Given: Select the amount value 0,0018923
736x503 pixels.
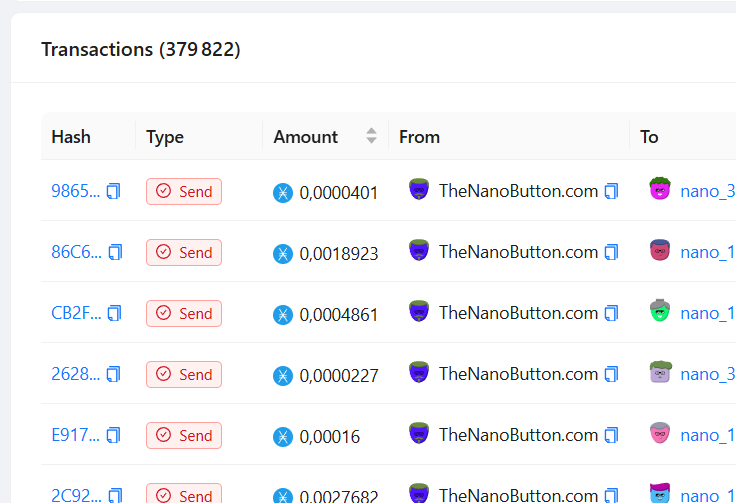Looking at the screenshot, I should point(339,254).
